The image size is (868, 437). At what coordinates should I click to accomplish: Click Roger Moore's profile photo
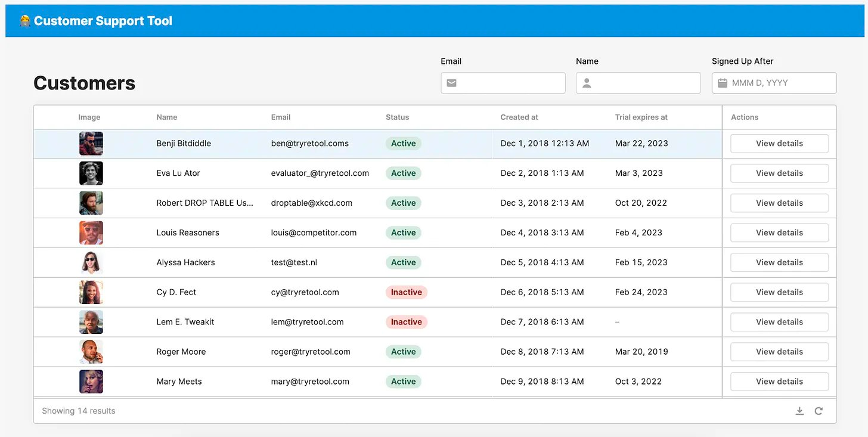coord(91,352)
